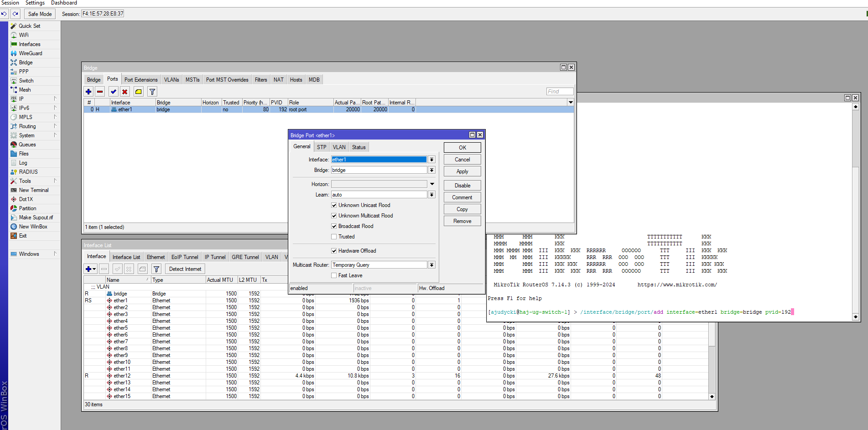Screen dimensions: 868x430
Task: Enable selected bridge port checkmark icon
Action: coord(114,92)
